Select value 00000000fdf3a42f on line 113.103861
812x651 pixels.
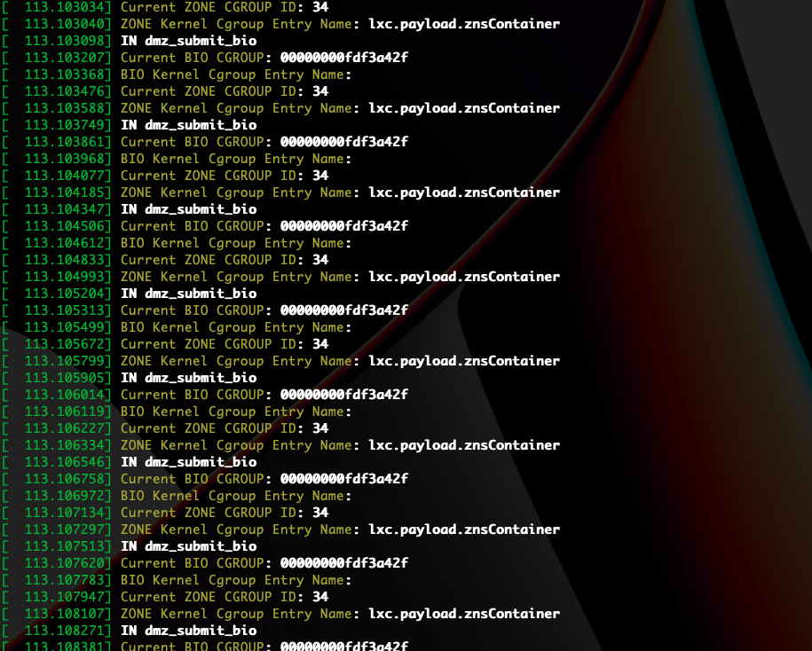(343, 142)
